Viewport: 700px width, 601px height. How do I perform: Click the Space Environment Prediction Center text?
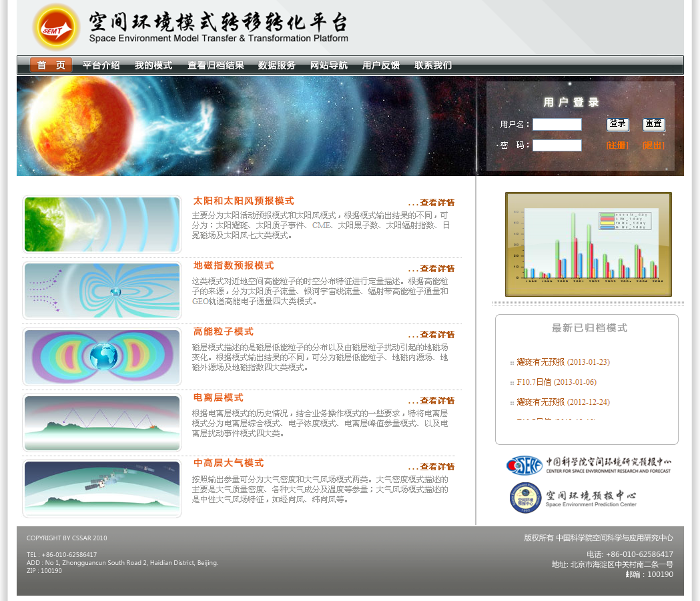pos(591,505)
